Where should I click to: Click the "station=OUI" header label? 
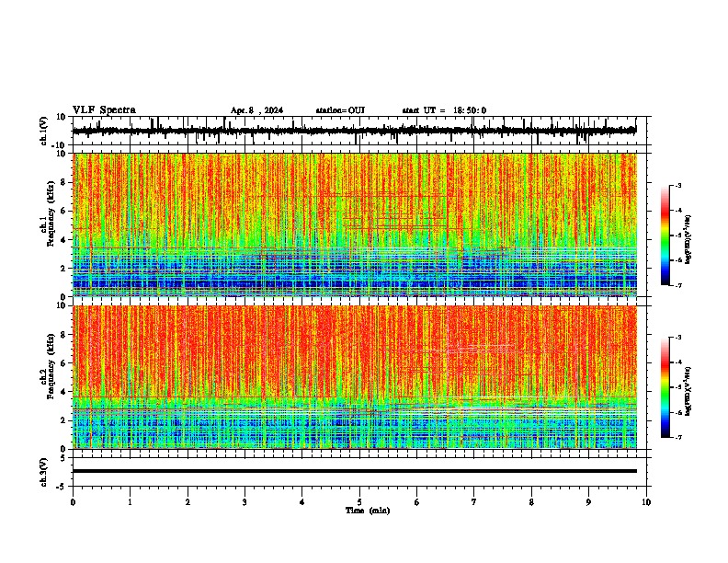pos(340,110)
